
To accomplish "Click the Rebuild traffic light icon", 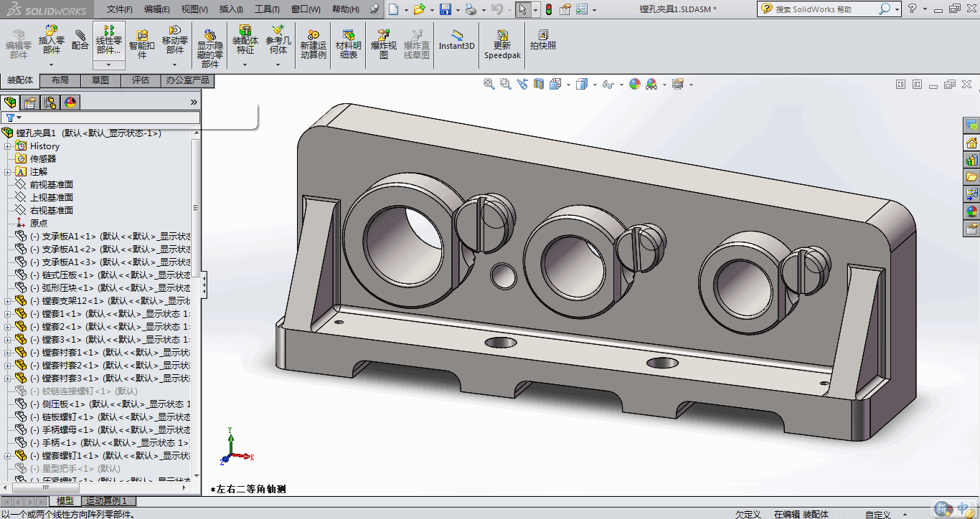I will point(549,9).
